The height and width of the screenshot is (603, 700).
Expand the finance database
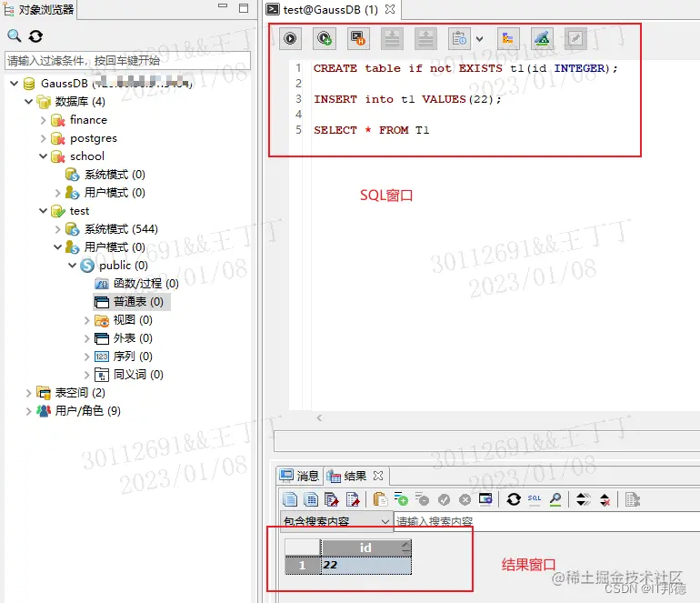tap(44, 120)
